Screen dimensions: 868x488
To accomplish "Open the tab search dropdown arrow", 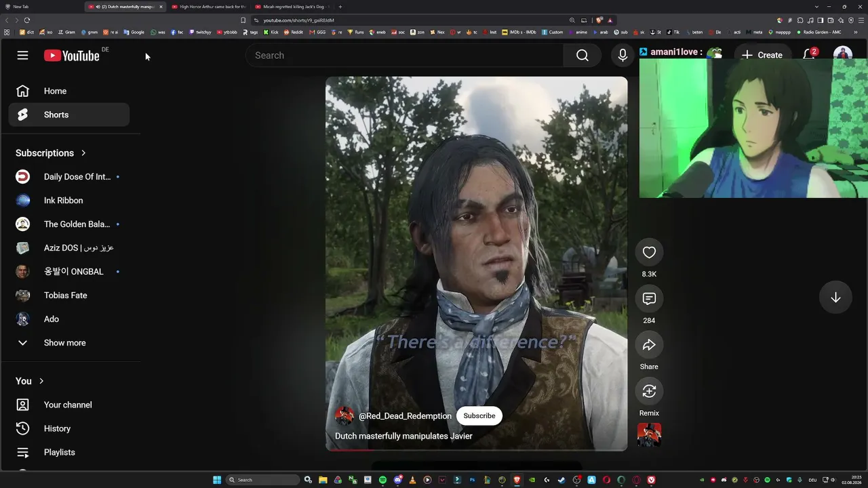I will coord(815,7).
